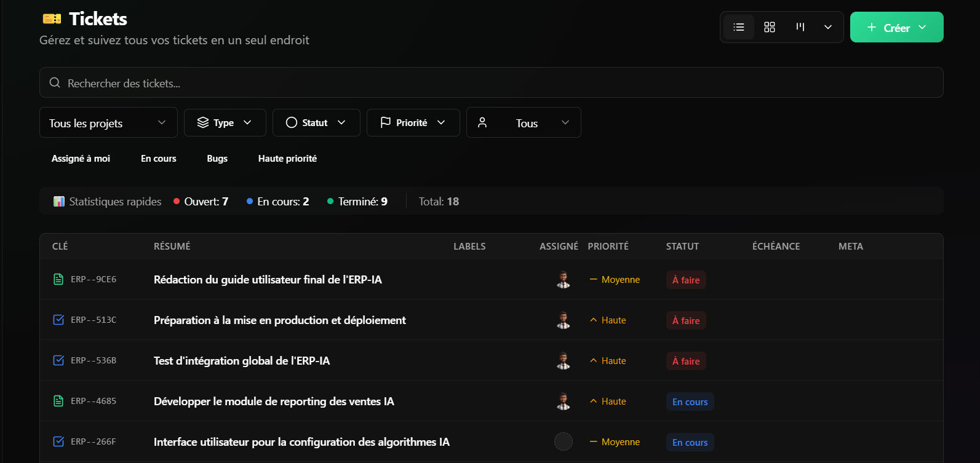Viewport: 980px width, 463px height.
Task: Open ticket Rédaction du guide utilisateur final
Action: click(x=268, y=279)
